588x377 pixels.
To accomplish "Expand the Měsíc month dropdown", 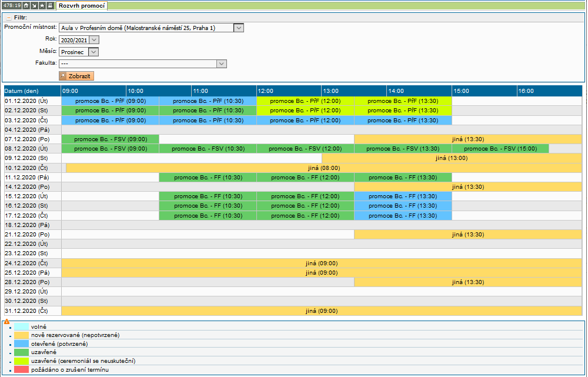I will 93,52.
